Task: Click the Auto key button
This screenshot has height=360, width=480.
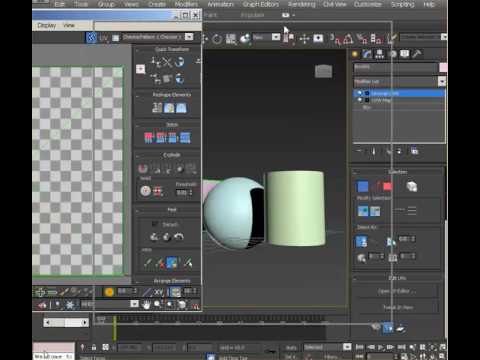Action: coord(291,347)
